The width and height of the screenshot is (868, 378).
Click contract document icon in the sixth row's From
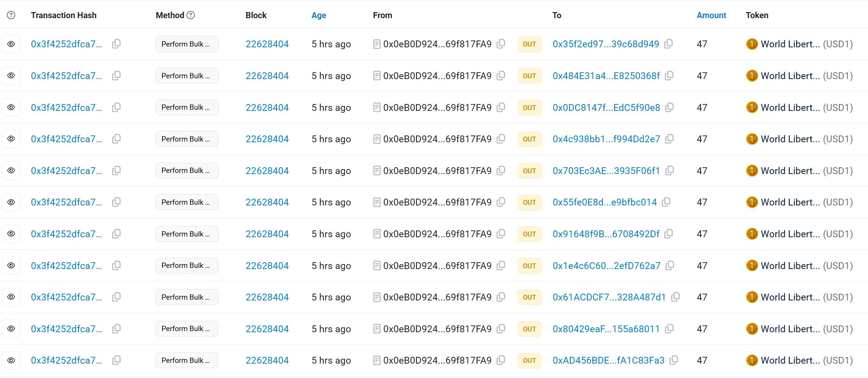[x=377, y=202]
